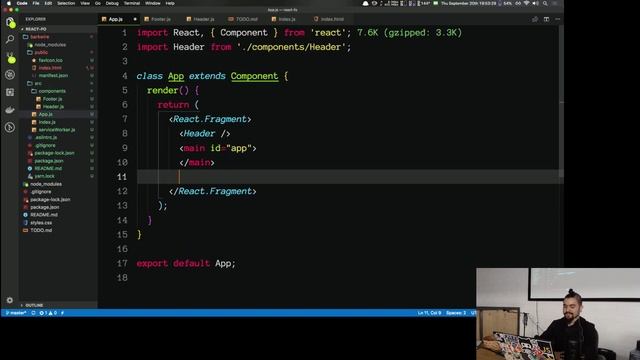Viewport: 640px width, 360px height.
Task: Click the Wi-Fi icon in menu bar
Action: (527, 3)
